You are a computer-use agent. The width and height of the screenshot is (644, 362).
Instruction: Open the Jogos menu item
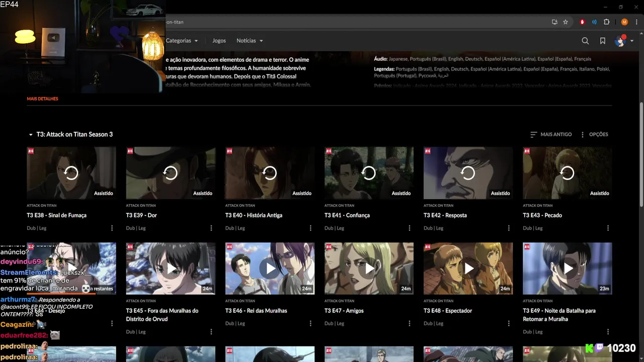(219, 41)
